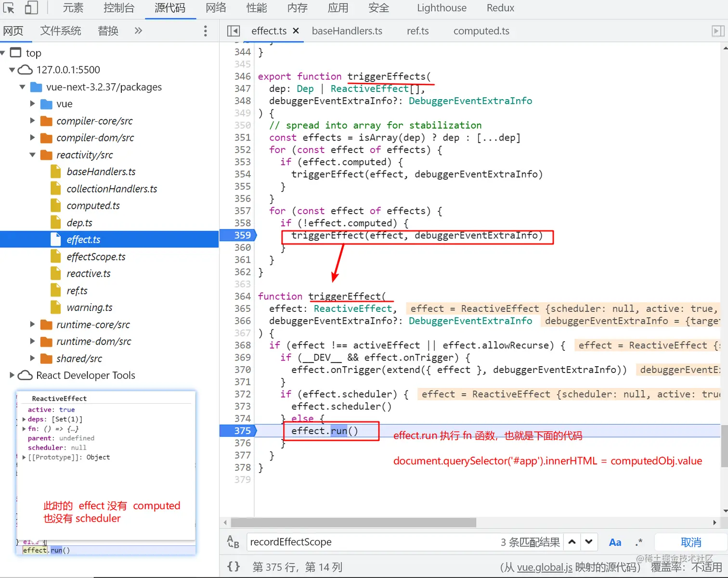This screenshot has width=728, height=578.
Task: Click the hide navigator sidebar icon
Action: coord(234,31)
